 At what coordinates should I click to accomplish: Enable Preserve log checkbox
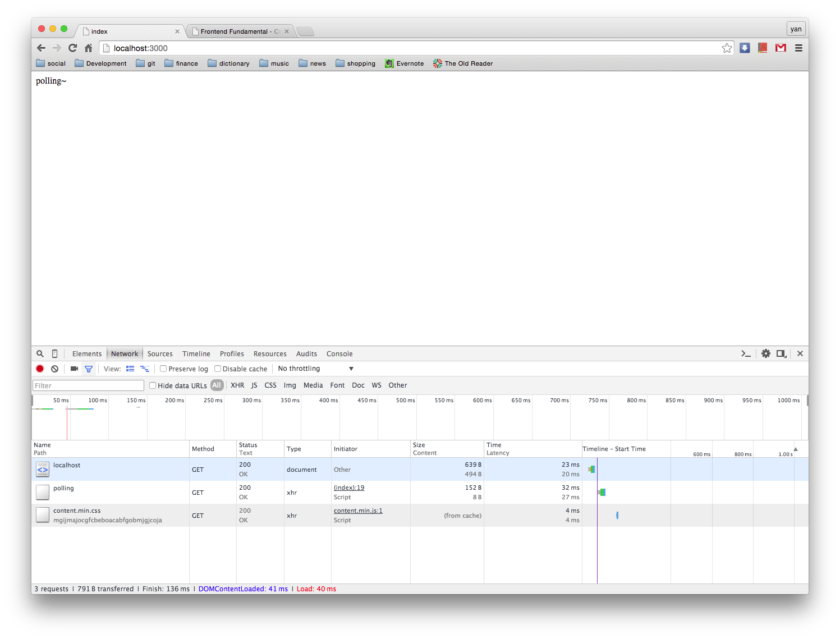tap(163, 369)
